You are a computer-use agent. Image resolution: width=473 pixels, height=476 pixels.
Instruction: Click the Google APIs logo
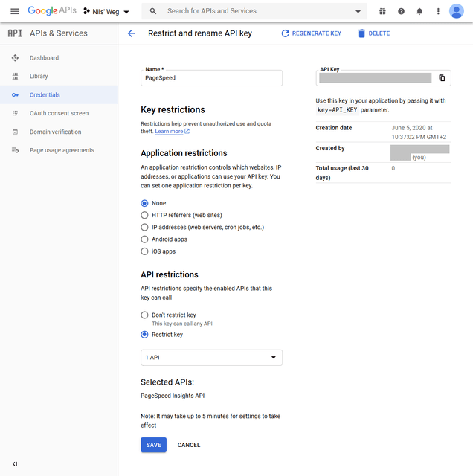coord(52,10)
